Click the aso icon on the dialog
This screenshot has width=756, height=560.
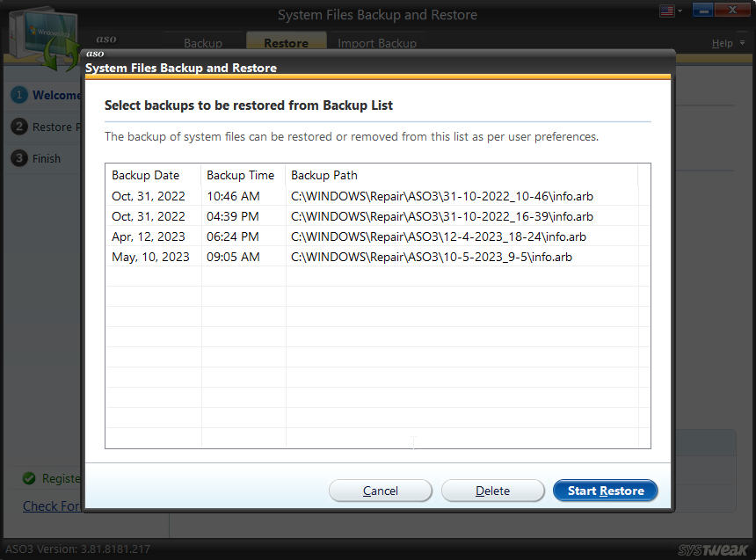pos(95,54)
